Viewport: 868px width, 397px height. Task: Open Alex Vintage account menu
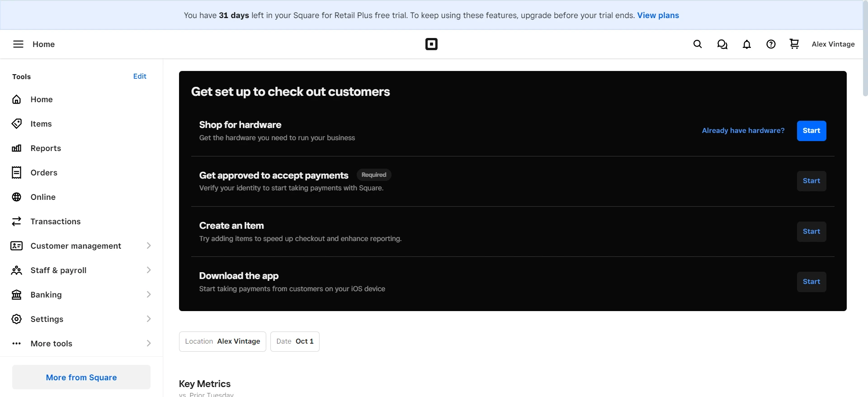pos(833,44)
